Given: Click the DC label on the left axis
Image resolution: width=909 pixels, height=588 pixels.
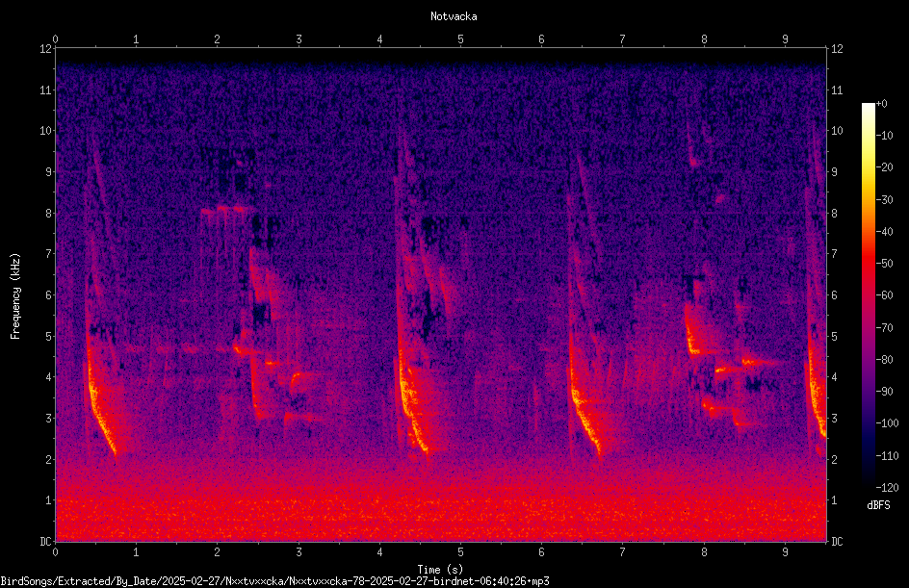Looking at the screenshot, I should (x=46, y=541).
